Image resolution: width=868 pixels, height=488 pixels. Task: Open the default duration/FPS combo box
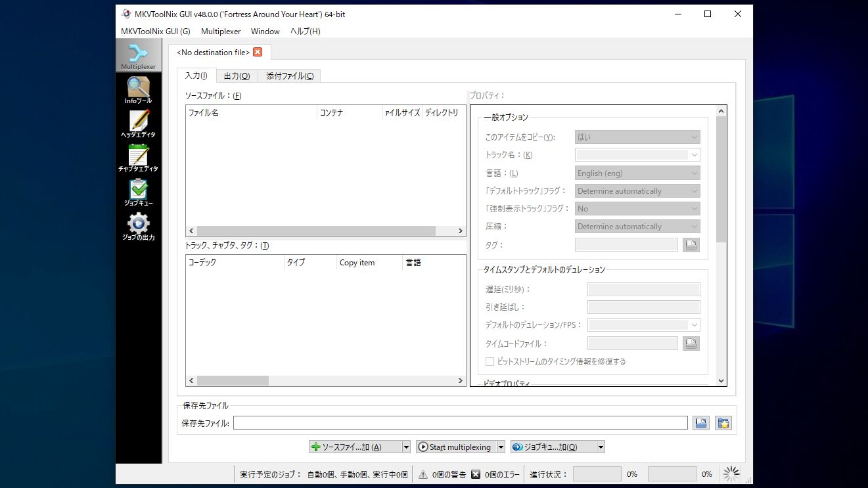(644, 325)
